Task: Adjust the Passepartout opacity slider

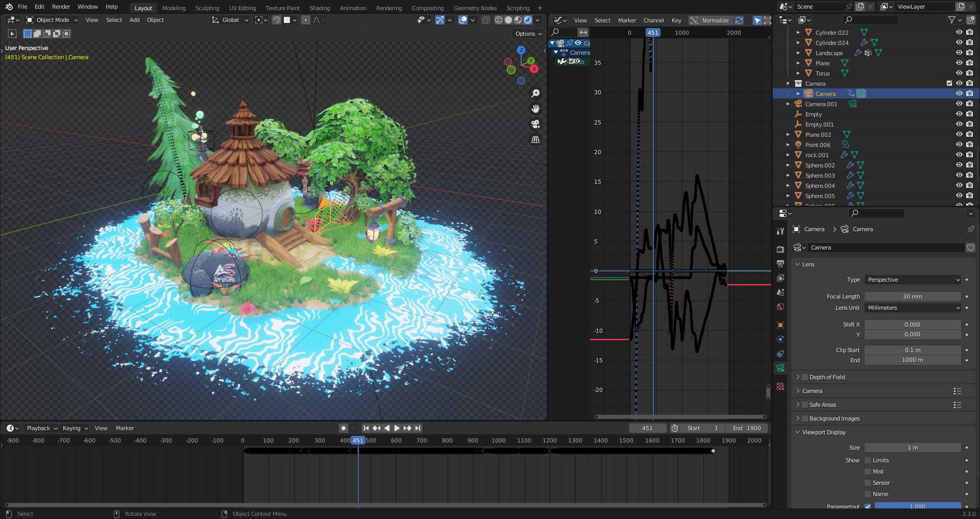Action: point(918,506)
